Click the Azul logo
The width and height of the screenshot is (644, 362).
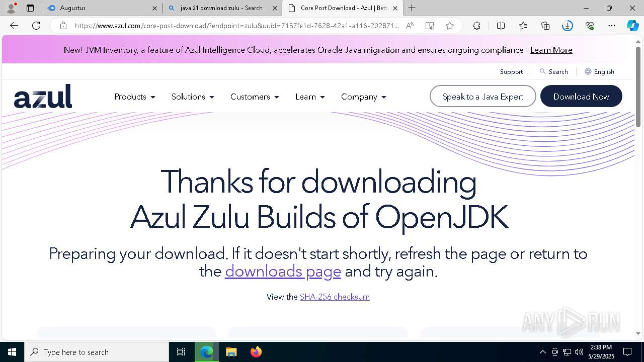coord(43,96)
